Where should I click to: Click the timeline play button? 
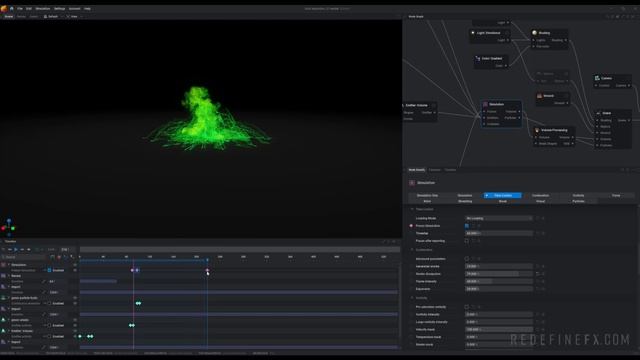click(x=16, y=249)
